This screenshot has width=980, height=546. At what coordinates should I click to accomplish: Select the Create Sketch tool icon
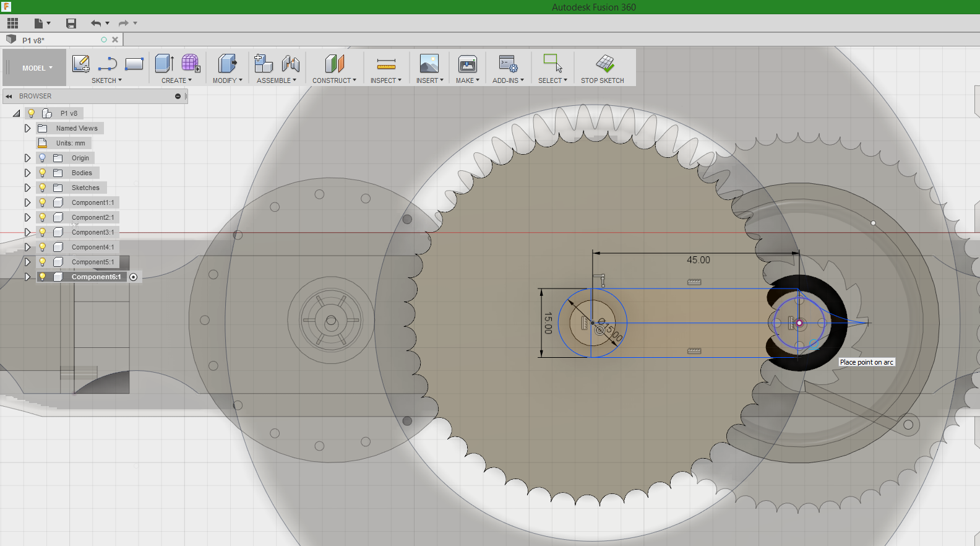(81, 63)
